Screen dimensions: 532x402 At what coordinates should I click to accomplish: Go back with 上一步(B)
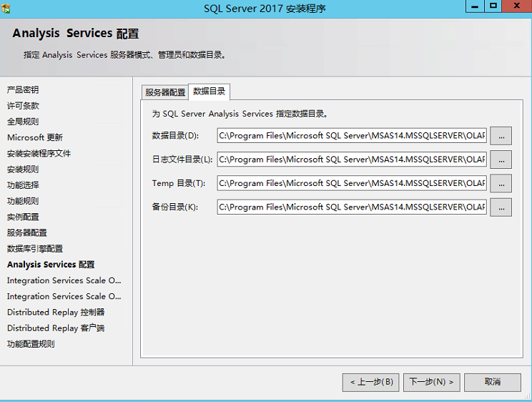[371, 382]
